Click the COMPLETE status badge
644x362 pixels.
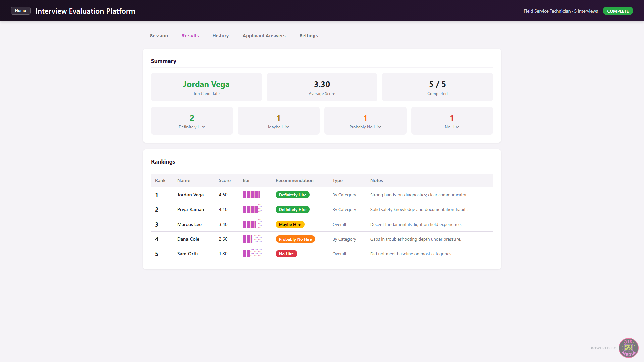[618, 11]
